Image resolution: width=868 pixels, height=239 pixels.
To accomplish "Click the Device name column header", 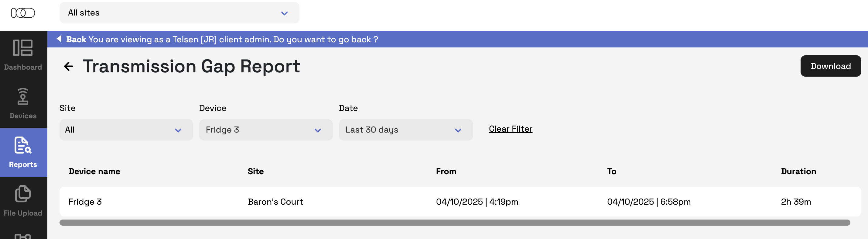I will pyautogui.click(x=94, y=171).
